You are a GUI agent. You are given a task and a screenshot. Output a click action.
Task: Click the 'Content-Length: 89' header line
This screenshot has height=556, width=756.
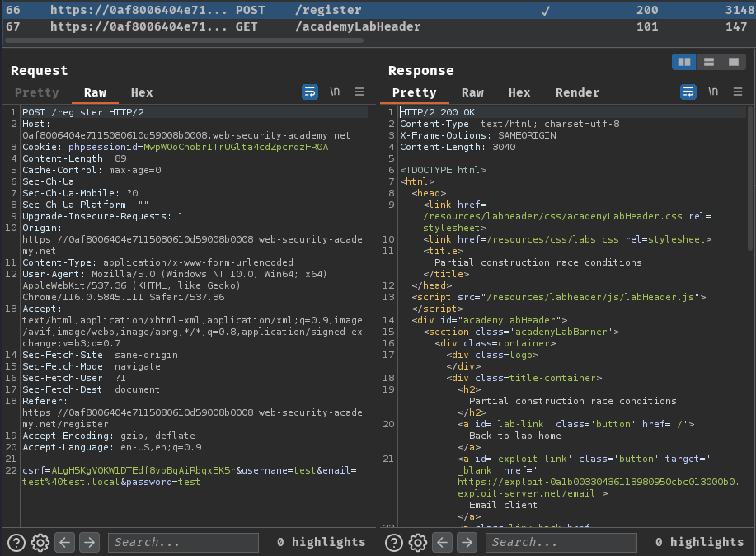point(74,158)
